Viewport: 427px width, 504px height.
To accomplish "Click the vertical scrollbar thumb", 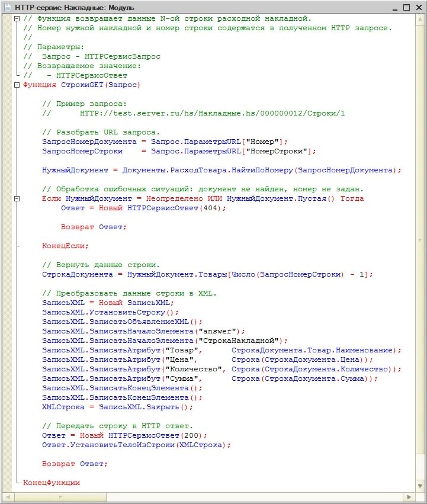I will tap(420, 239).
